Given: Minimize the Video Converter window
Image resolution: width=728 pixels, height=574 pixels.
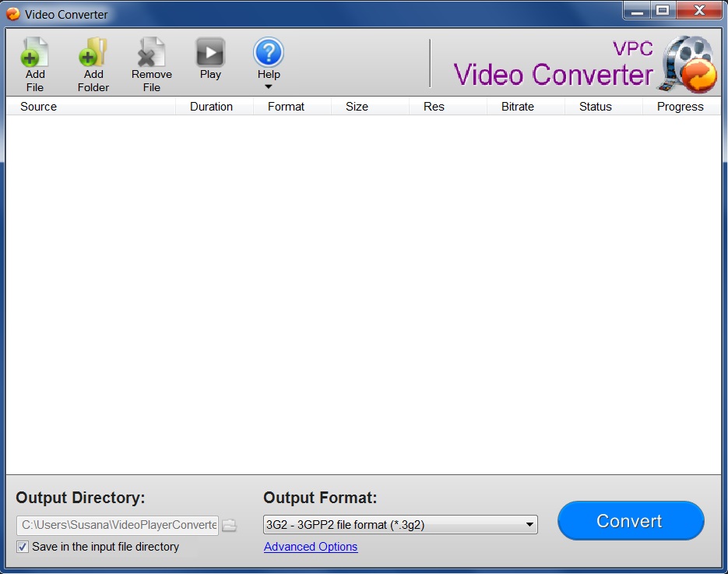Looking at the screenshot, I should (x=637, y=11).
